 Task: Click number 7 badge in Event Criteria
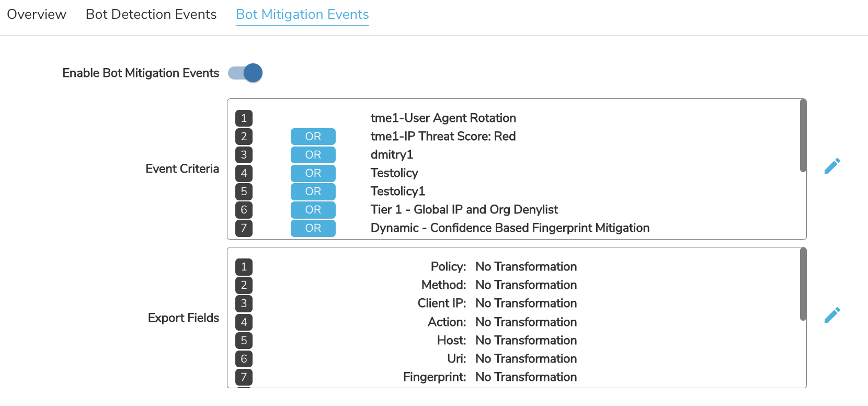pos(244,228)
